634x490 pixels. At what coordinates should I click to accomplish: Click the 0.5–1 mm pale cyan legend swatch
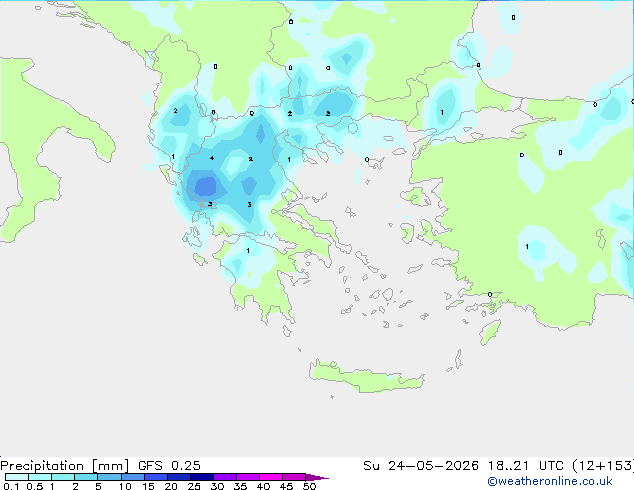[x=40, y=477]
